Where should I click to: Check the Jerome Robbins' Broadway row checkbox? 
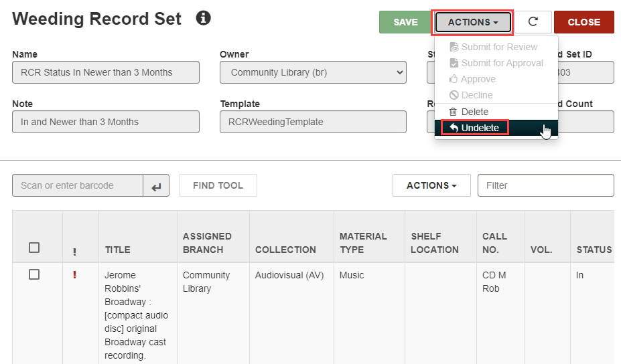[x=34, y=274]
